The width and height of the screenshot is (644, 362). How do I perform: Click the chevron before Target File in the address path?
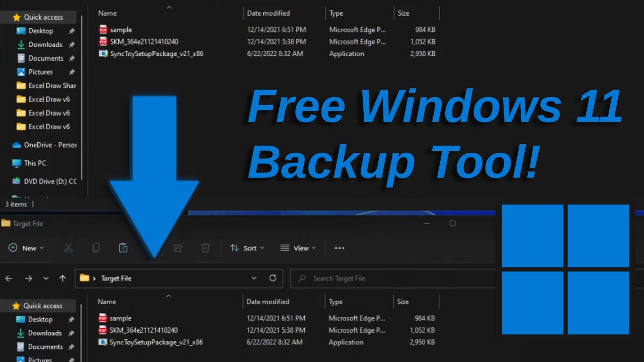click(94, 278)
